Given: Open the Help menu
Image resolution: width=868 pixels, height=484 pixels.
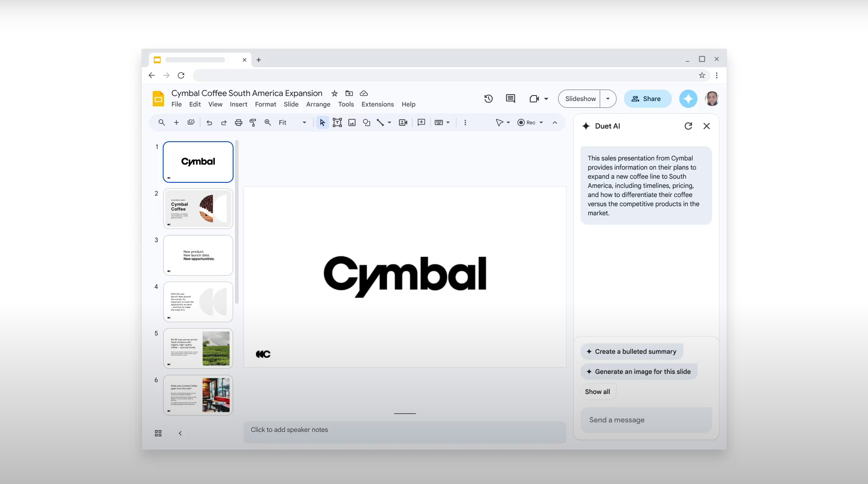Looking at the screenshot, I should (x=409, y=104).
